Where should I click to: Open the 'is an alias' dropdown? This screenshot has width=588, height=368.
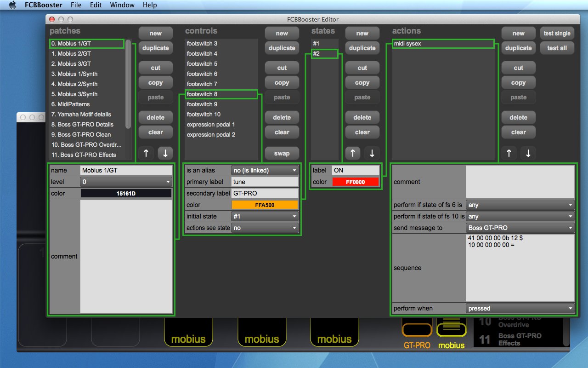click(x=265, y=170)
